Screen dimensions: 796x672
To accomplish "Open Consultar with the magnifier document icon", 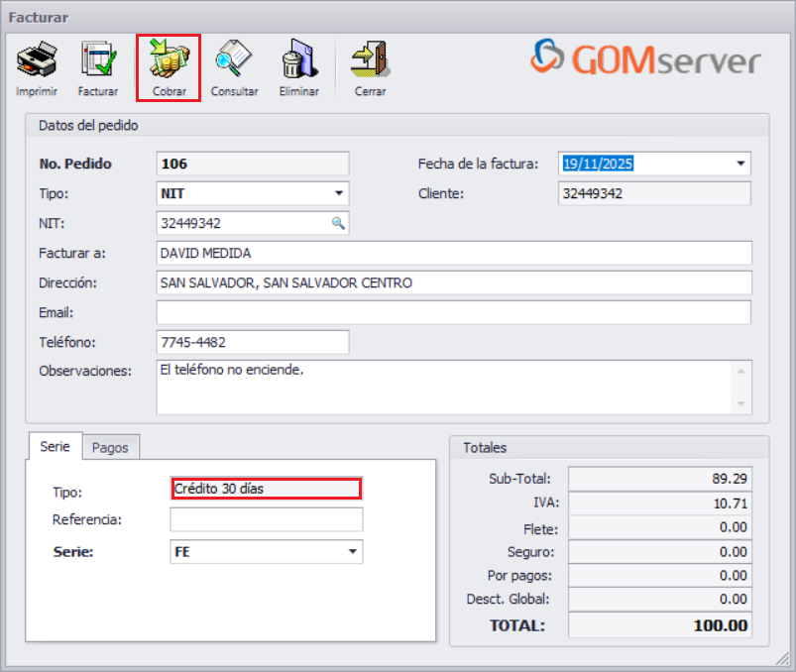I will [234, 57].
